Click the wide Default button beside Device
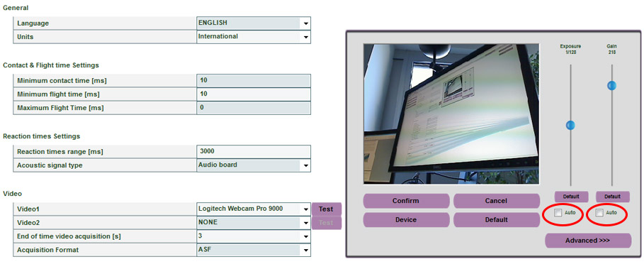Screen dimensions: 644x264 (x=496, y=219)
